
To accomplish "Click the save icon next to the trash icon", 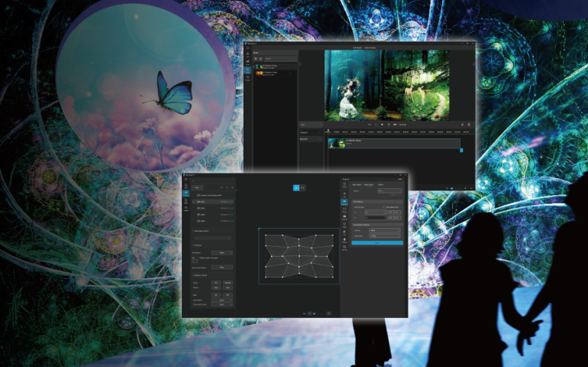I will coord(462,125).
